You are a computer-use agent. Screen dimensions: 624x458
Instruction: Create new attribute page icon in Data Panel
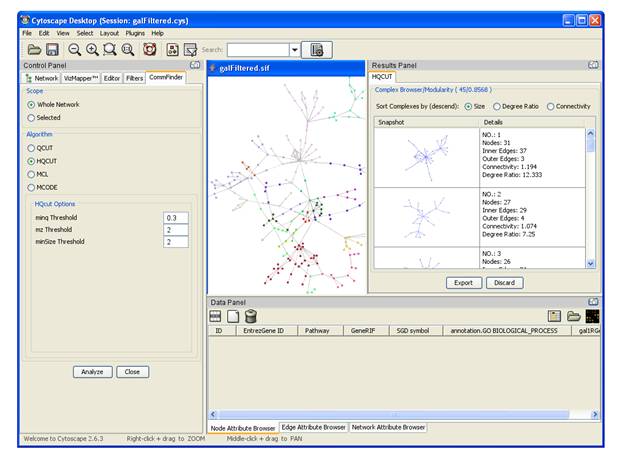(233, 316)
